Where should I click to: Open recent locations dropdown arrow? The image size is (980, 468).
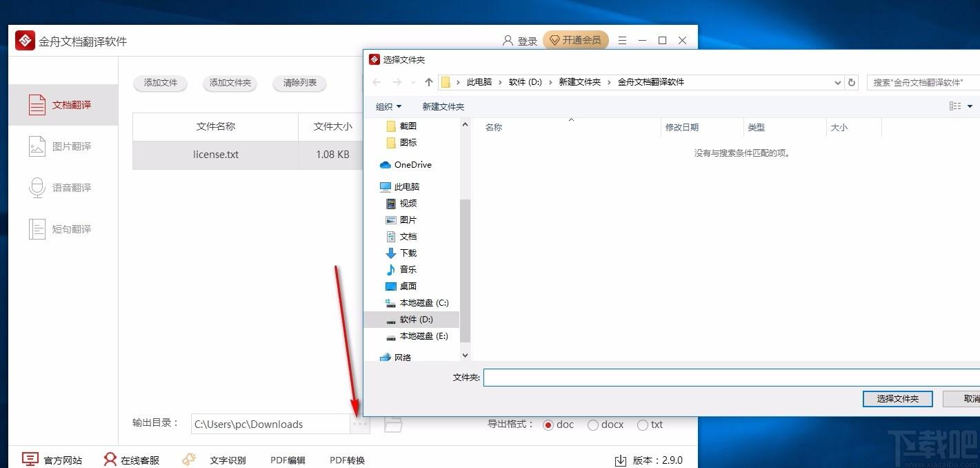tap(413, 82)
